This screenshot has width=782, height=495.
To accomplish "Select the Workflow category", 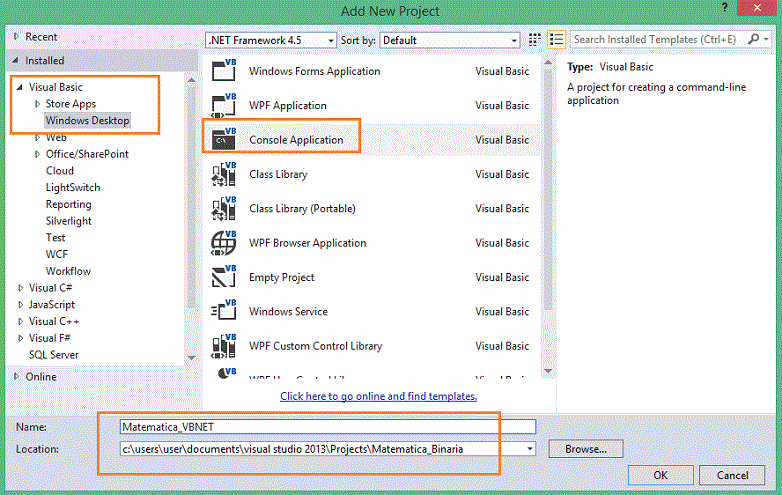I will tap(68, 271).
